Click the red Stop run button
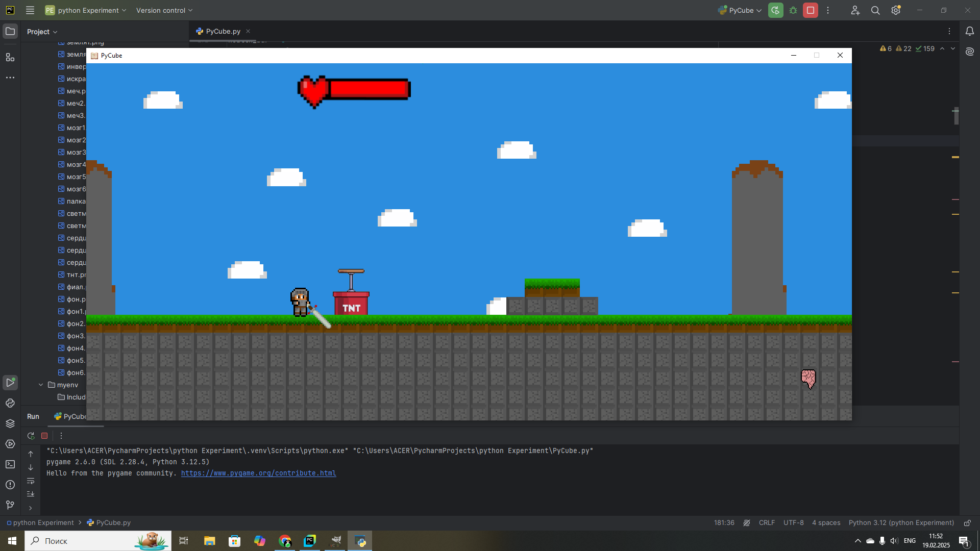Viewport: 980px width, 551px height. point(810,10)
